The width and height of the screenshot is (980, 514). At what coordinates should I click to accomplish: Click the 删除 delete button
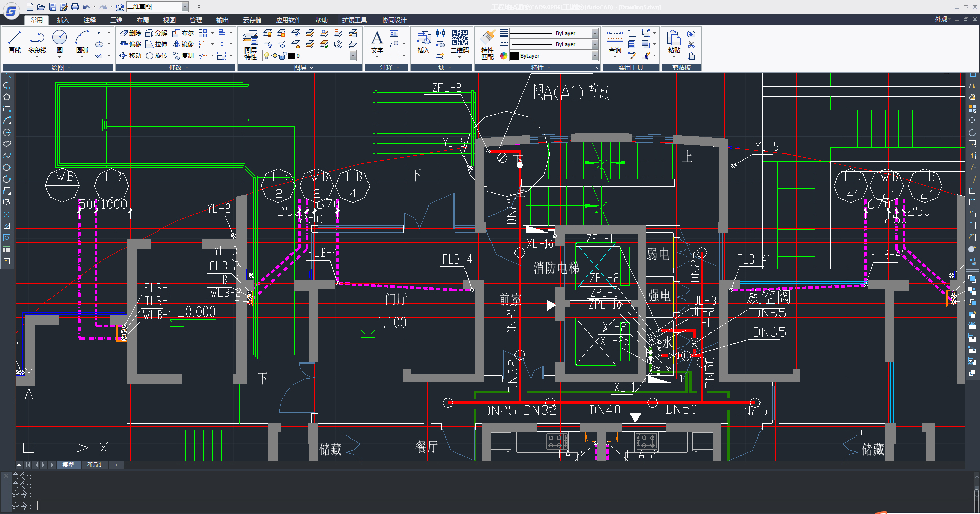pos(131,33)
